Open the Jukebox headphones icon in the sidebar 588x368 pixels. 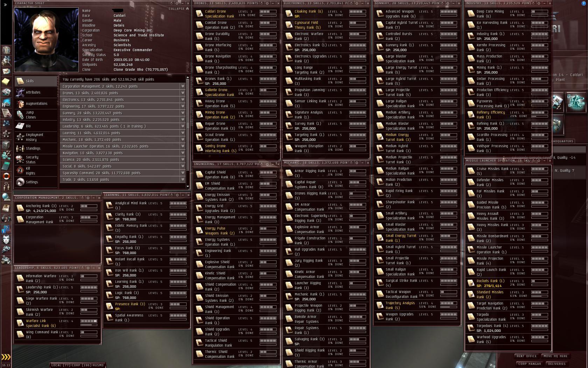click(6, 218)
